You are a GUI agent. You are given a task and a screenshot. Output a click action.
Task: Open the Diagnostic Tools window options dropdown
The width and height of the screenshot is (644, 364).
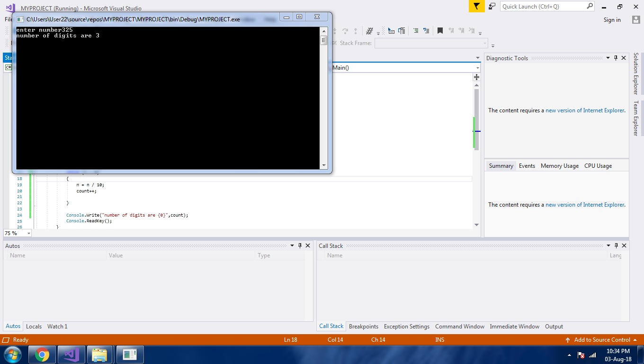tap(608, 58)
